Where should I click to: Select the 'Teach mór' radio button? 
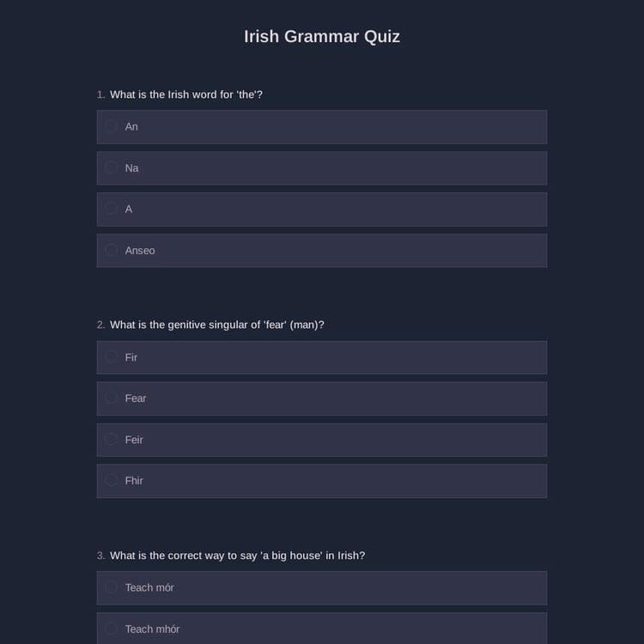coord(112,587)
